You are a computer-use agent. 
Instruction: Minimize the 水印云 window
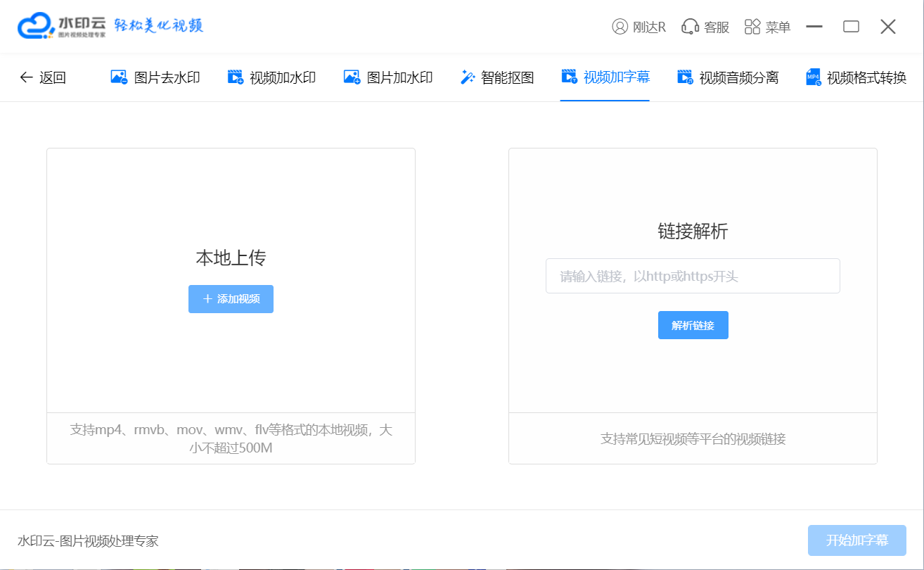click(814, 27)
